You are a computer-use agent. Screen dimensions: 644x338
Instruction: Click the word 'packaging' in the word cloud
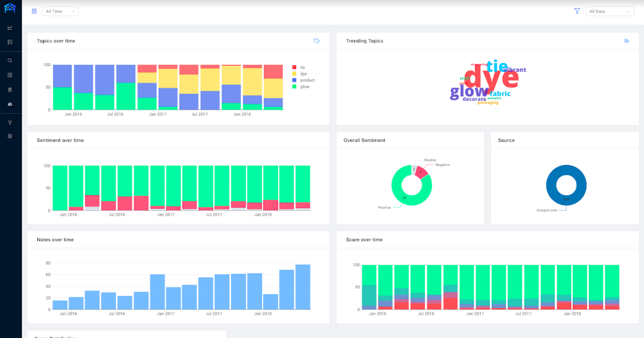pos(488,103)
